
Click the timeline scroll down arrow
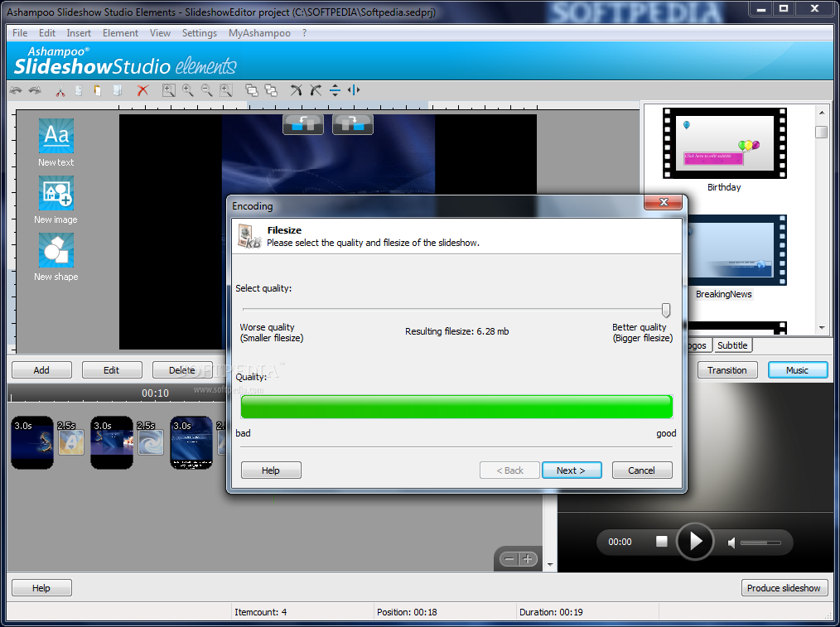(x=550, y=565)
